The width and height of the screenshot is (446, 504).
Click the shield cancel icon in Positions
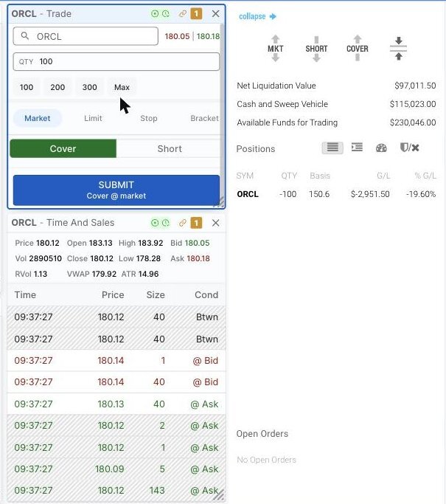(x=409, y=148)
